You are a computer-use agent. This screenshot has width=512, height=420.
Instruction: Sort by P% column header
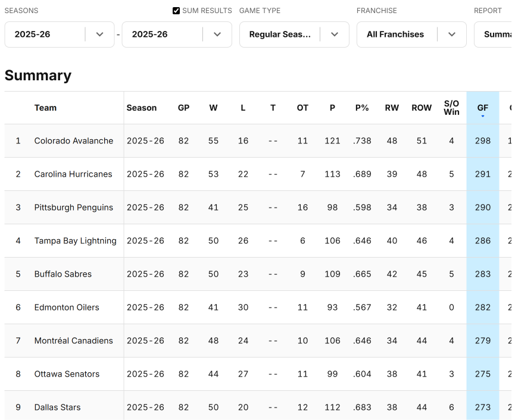(362, 108)
